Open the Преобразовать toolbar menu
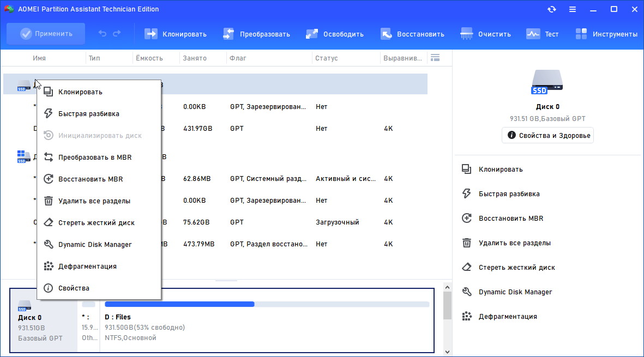 (256, 34)
